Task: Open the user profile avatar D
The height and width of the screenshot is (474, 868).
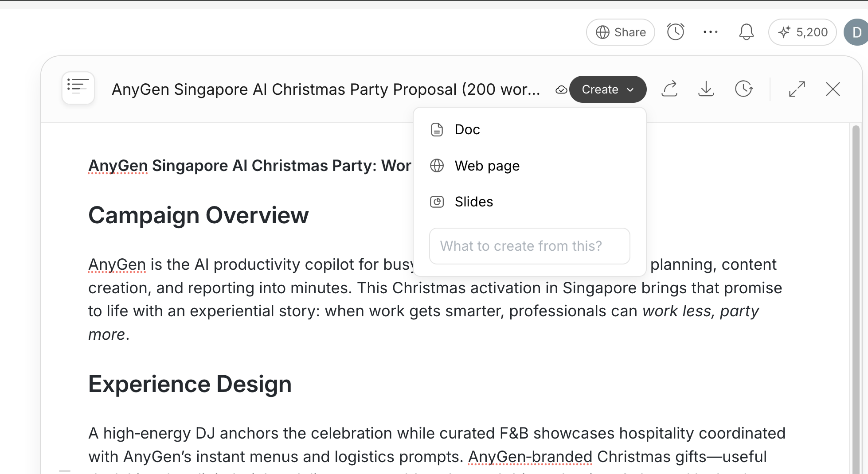Action: [x=856, y=32]
